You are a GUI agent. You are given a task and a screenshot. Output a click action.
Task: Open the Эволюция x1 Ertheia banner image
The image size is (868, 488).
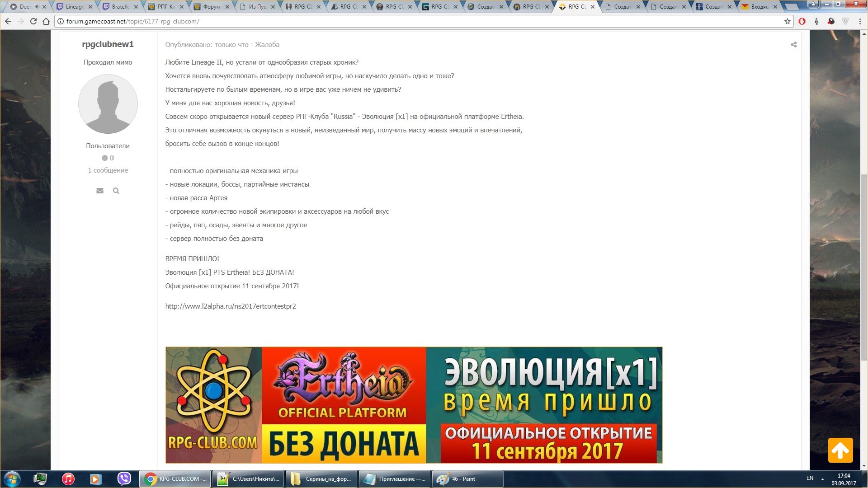pos(414,405)
